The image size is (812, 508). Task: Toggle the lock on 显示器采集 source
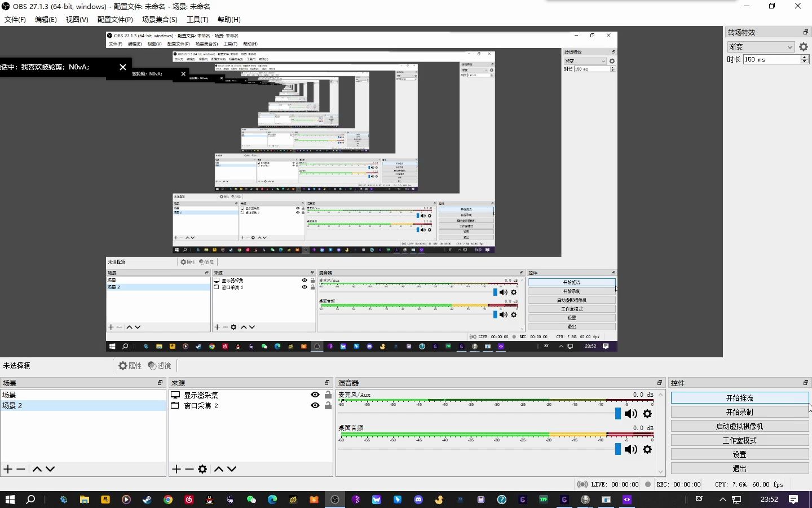[x=328, y=395]
